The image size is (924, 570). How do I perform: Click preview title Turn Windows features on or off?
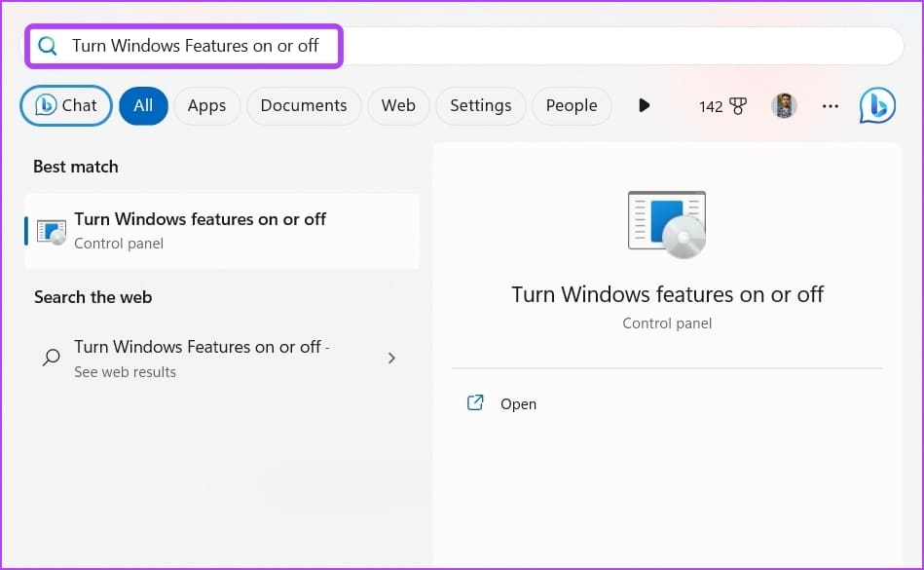click(667, 294)
